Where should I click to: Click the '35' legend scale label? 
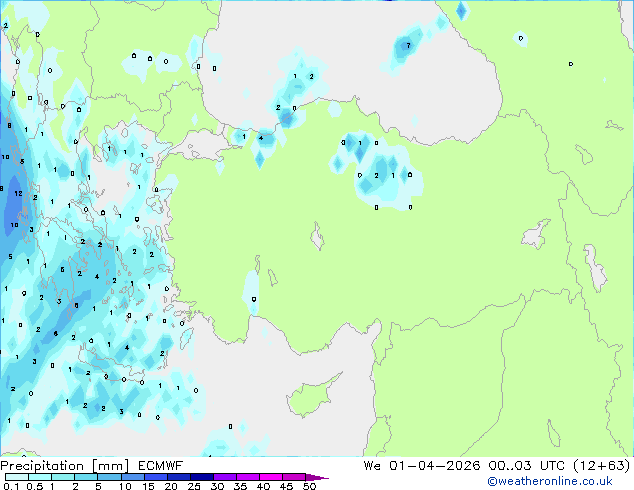[240, 486]
